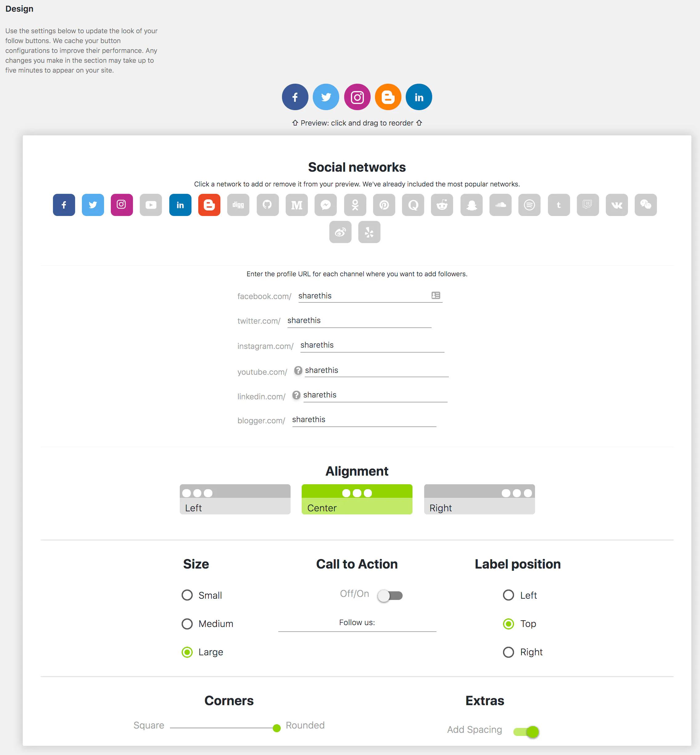Click the Corners rounded slider handle
The width and height of the screenshot is (700, 755).
click(x=276, y=728)
